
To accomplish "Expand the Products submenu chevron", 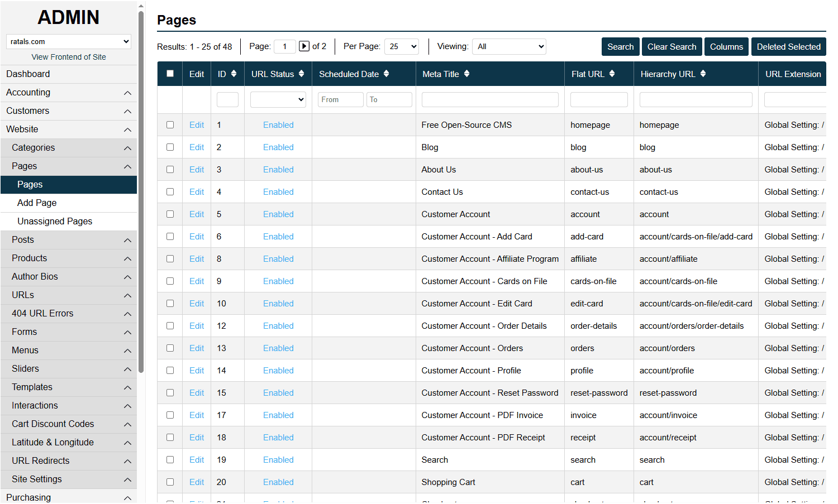I will point(127,258).
